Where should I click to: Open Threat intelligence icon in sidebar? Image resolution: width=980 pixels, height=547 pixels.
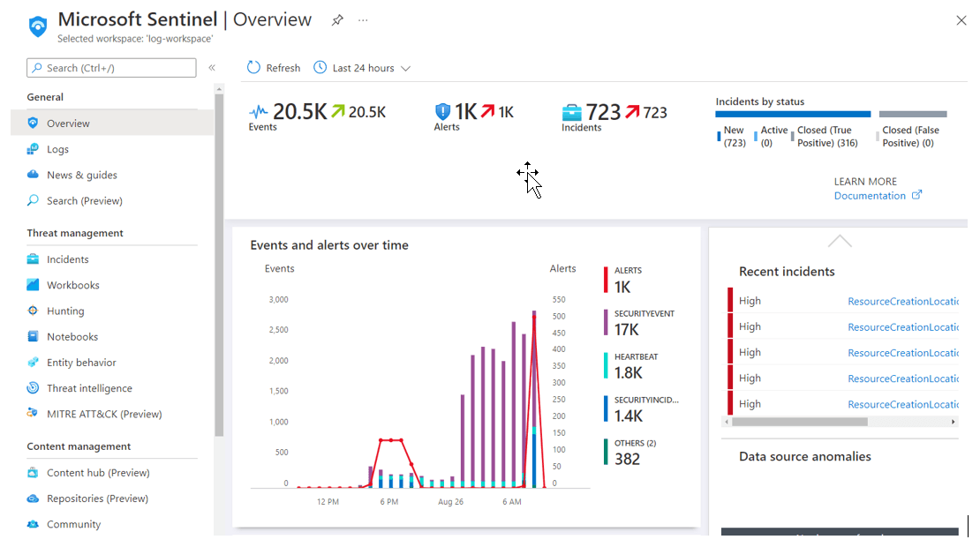(x=33, y=388)
